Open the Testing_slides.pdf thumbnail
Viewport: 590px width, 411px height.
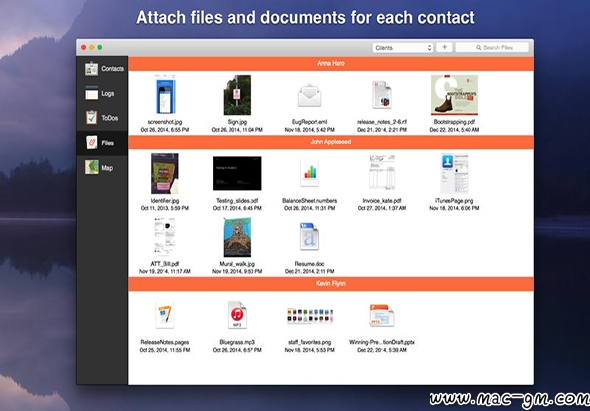pyautogui.click(x=237, y=173)
